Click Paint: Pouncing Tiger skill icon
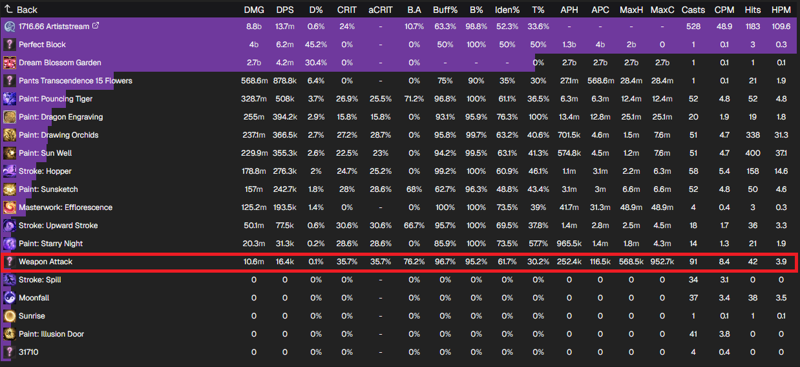This screenshot has height=367, width=800. [x=9, y=99]
